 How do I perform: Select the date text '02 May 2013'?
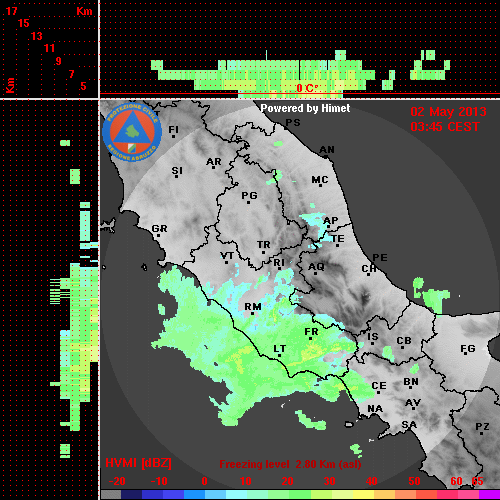pos(448,112)
